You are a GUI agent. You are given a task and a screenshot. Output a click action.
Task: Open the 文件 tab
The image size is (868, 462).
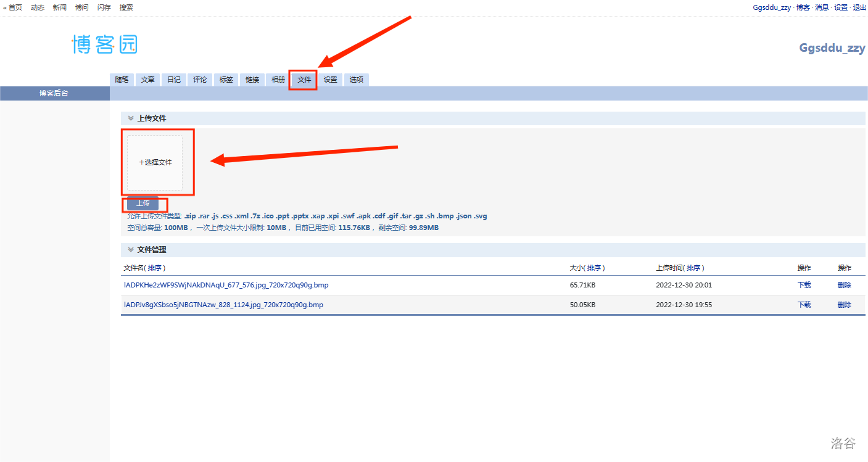point(304,80)
